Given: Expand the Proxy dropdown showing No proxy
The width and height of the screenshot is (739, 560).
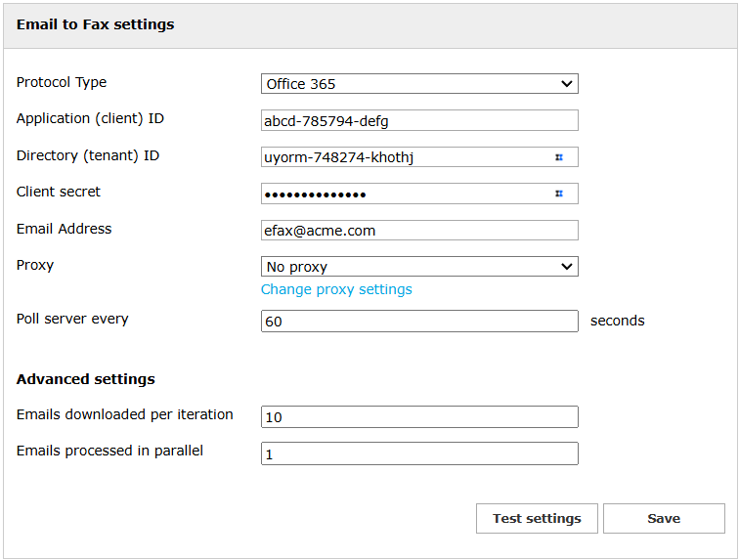Looking at the screenshot, I should coord(419,266).
